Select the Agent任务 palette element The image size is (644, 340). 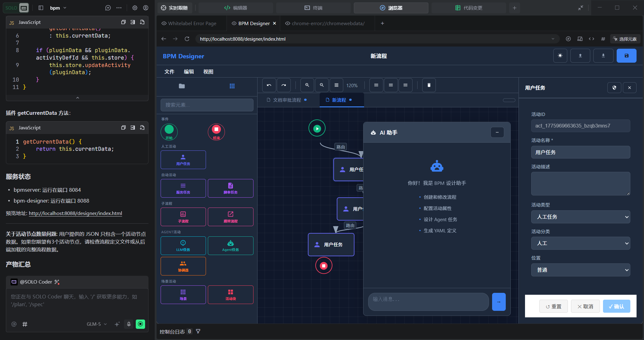[x=230, y=246]
